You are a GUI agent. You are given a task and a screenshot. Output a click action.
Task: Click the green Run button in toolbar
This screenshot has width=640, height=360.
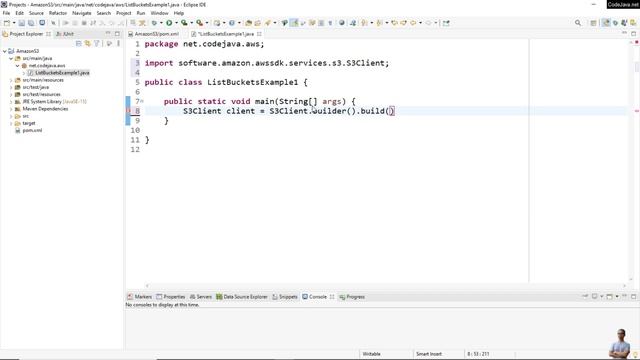click(169, 23)
